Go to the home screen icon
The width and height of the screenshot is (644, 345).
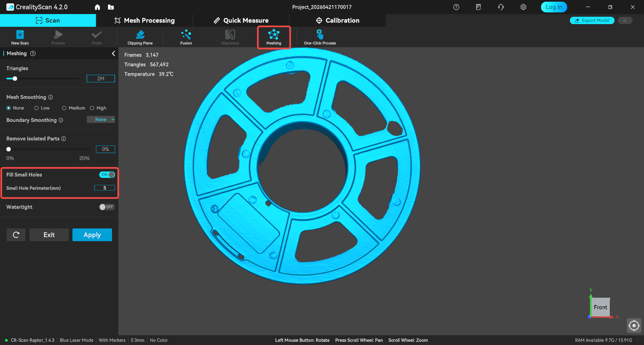coord(97,7)
